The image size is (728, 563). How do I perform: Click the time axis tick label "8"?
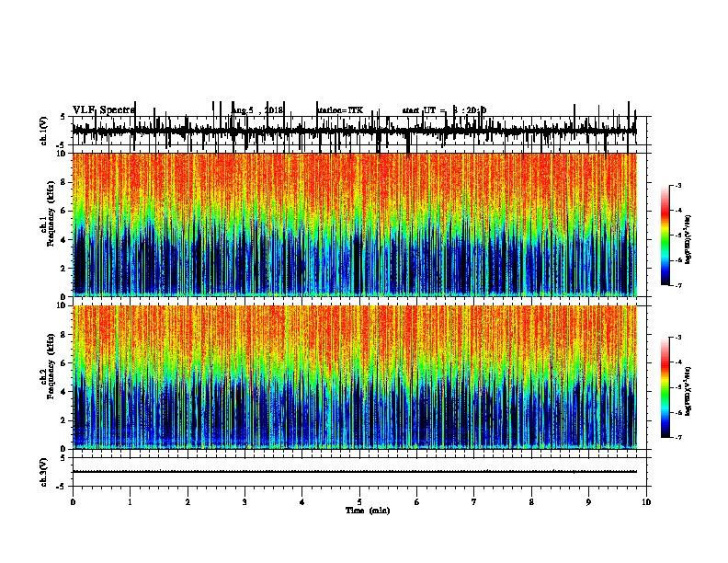(x=531, y=502)
